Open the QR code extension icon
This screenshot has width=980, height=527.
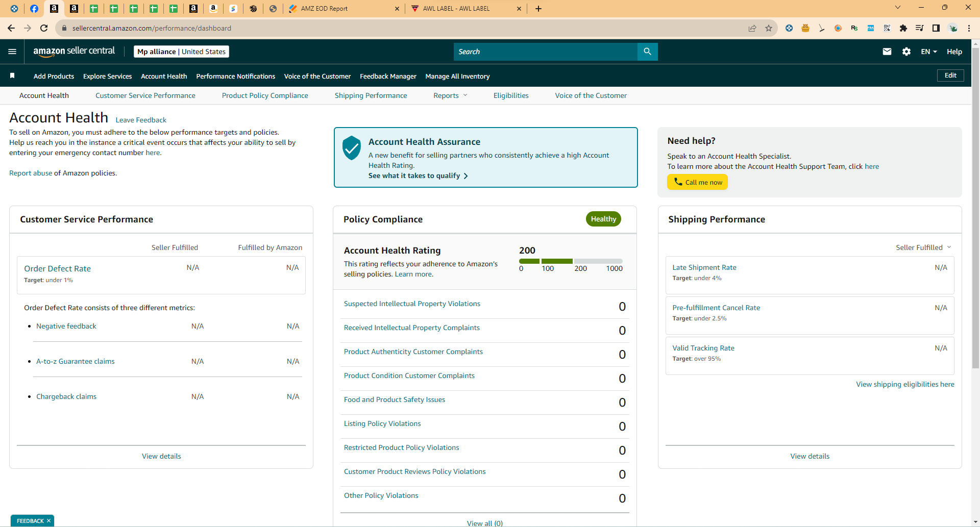click(887, 28)
